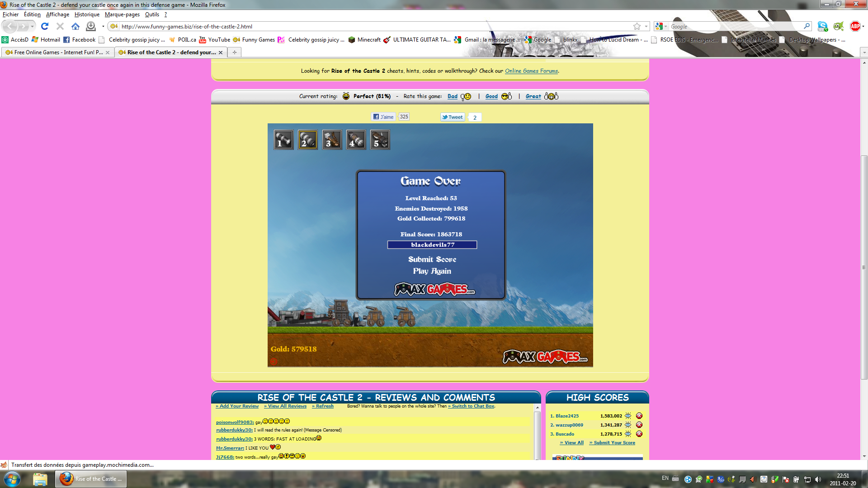
Task: Click the small red icon below Gold counter
Action: 274,361
